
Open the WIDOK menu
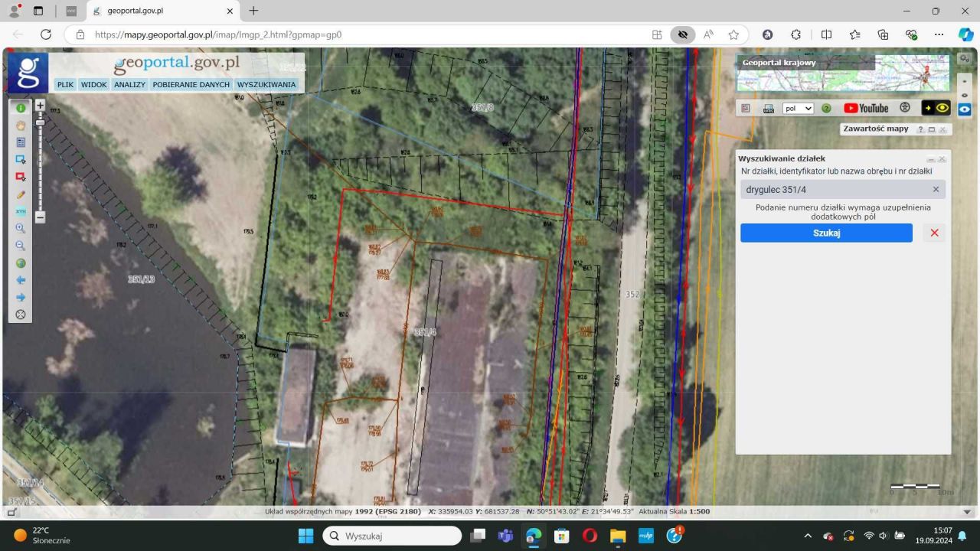(x=94, y=85)
